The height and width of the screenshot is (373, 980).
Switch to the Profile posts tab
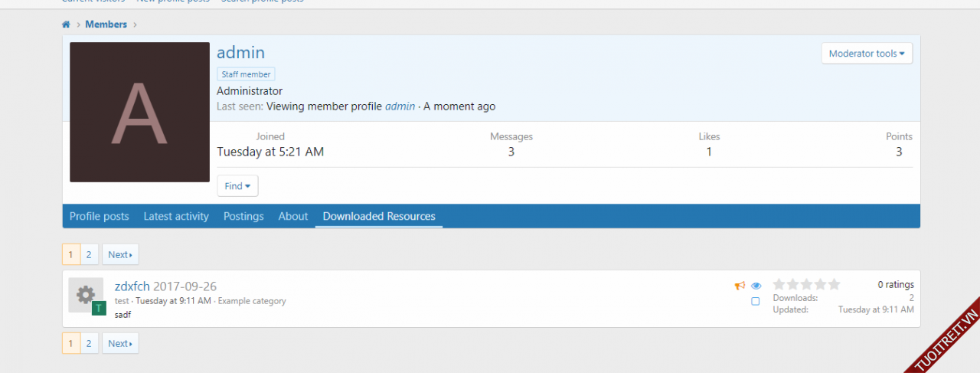coord(100,217)
